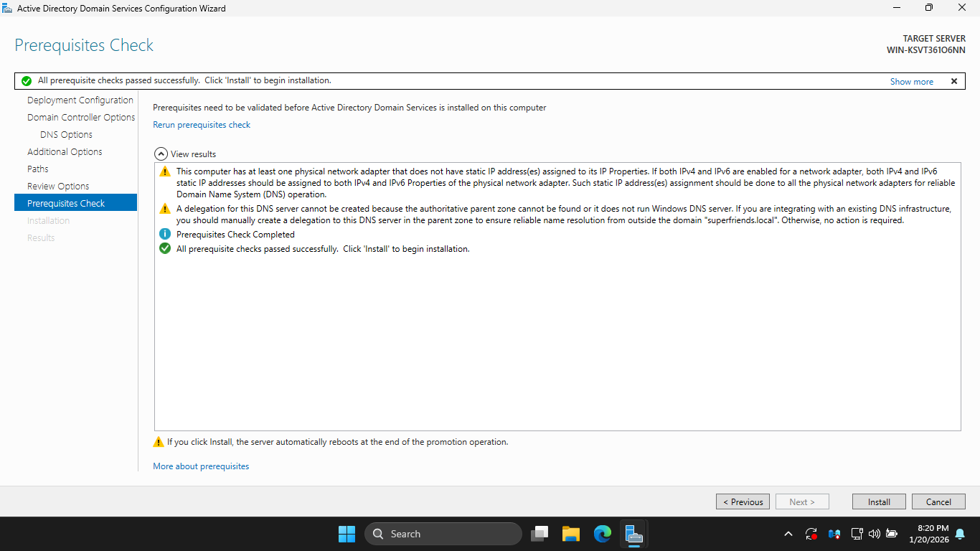980x551 pixels.
Task: Launch Microsoft Edge from the taskbar
Action: (x=602, y=534)
